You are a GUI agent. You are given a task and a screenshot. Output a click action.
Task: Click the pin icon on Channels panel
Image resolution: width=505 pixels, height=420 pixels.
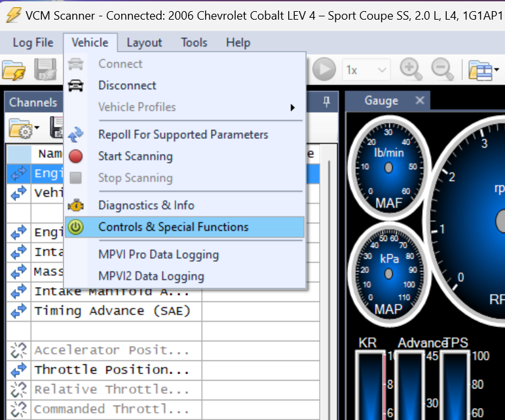tap(327, 102)
